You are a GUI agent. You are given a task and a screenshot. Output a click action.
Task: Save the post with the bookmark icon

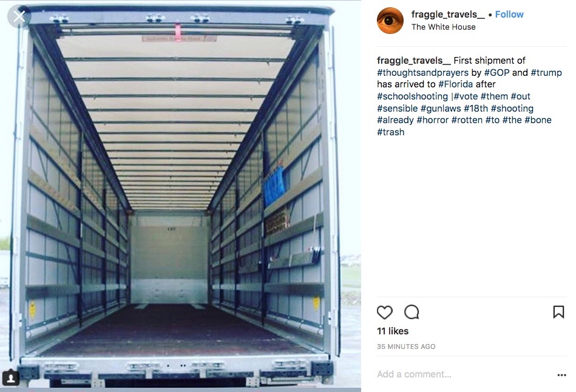[x=558, y=312]
